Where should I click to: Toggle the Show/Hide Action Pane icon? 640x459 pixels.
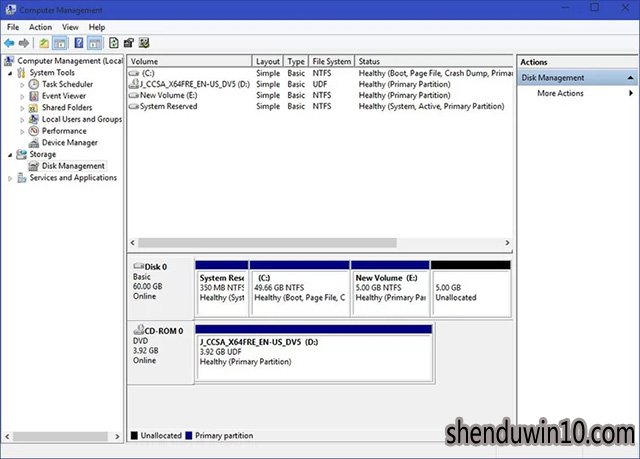tap(95, 43)
